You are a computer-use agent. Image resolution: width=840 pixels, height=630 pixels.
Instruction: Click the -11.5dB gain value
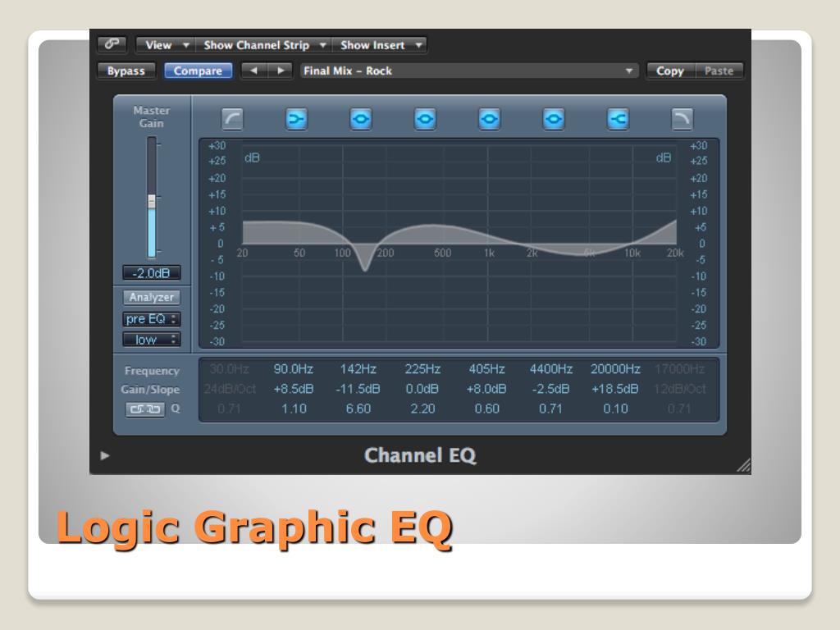pyautogui.click(x=358, y=389)
